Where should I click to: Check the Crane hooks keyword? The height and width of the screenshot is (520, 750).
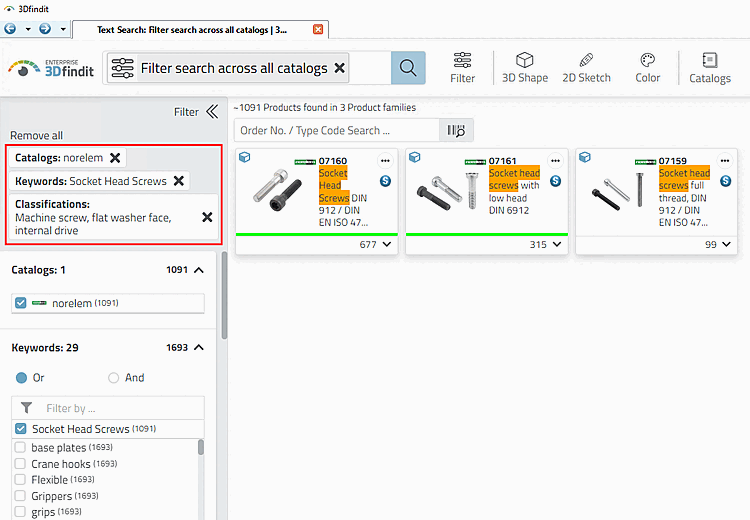(x=20, y=464)
